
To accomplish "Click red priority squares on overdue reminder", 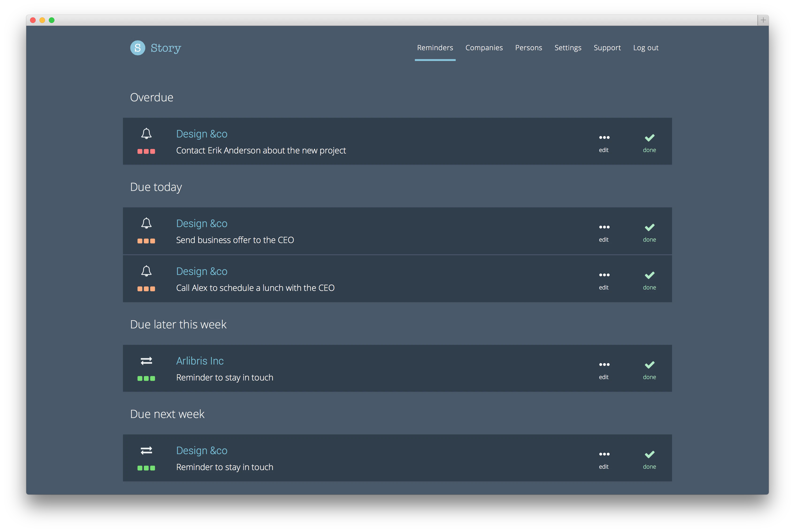I will coord(146,151).
